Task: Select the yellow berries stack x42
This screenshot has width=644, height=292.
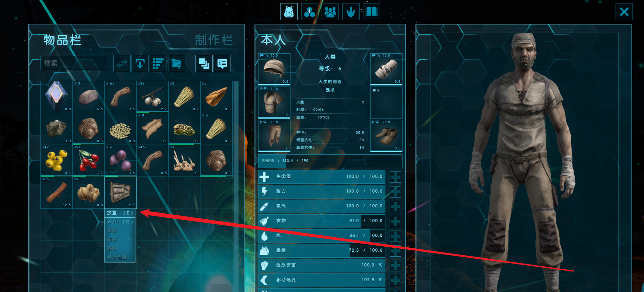Action: [57, 160]
